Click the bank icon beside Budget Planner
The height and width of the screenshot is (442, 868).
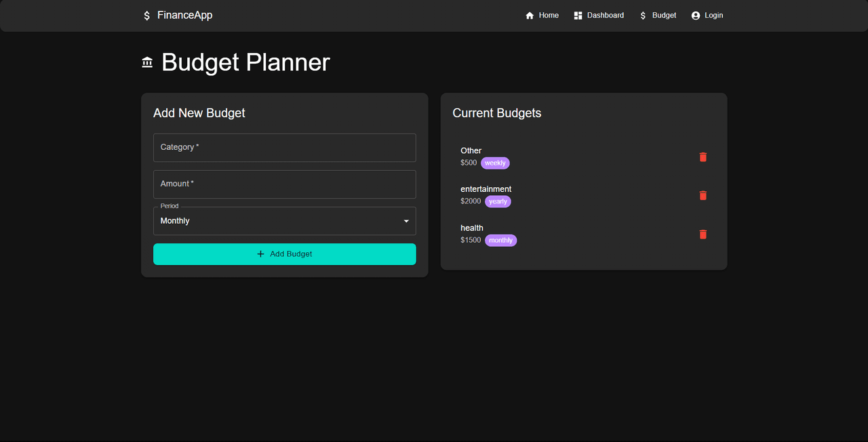tap(147, 62)
